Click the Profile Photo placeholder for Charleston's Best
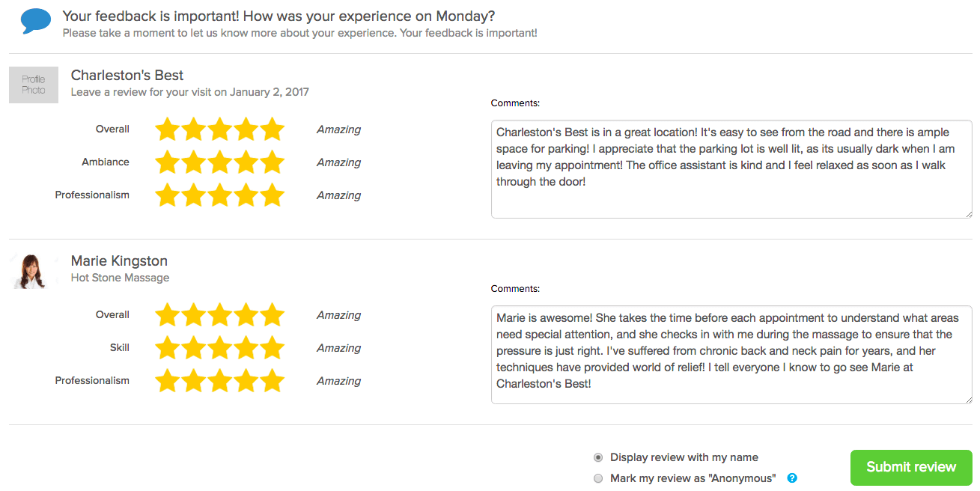The width and height of the screenshot is (980, 491). [x=33, y=85]
